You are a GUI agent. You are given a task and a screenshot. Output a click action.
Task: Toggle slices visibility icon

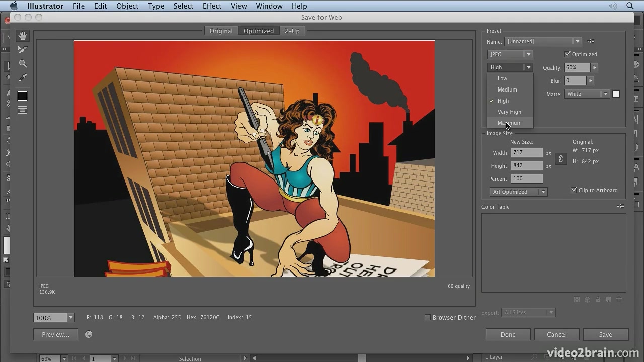(x=22, y=110)
